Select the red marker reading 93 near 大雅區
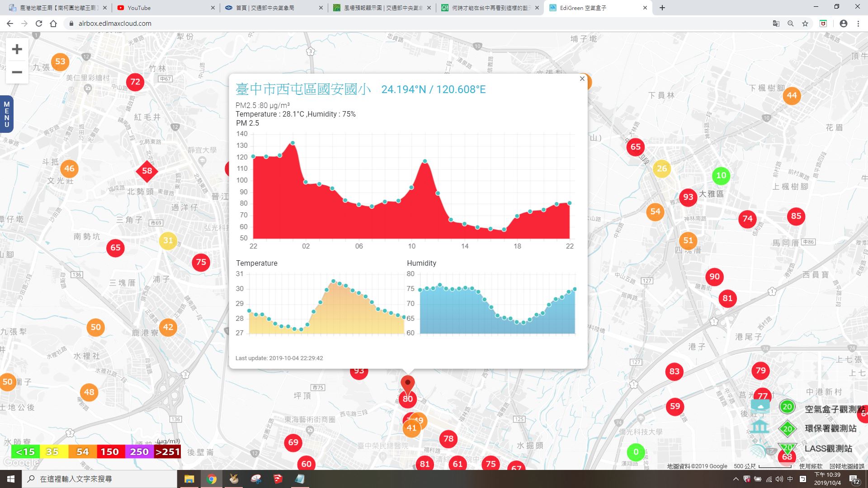Image resolution: width=868 pixels, height=488 pixels. click(688, 197)
